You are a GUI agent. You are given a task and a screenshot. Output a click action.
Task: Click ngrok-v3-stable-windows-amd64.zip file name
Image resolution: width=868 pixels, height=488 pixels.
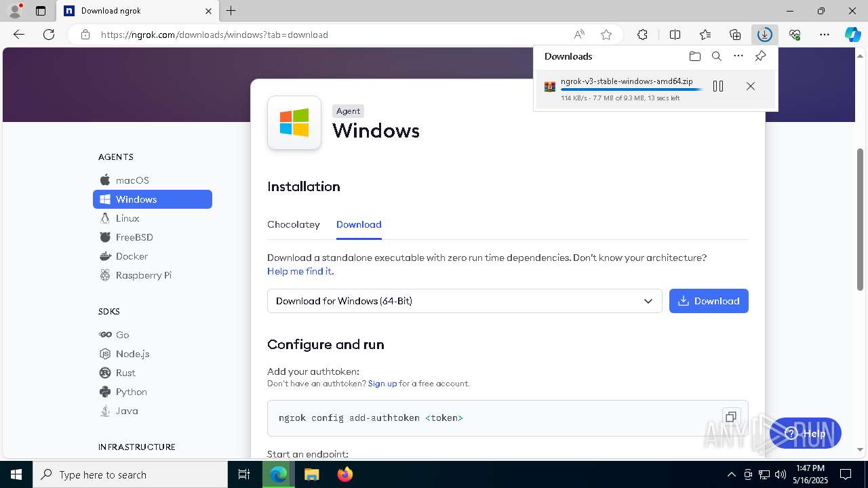pyautogui.click(x=627, y=81)
